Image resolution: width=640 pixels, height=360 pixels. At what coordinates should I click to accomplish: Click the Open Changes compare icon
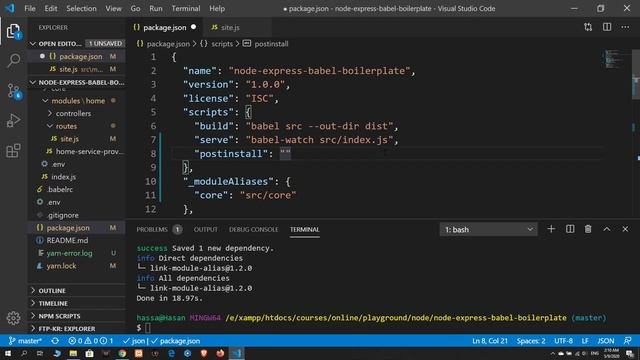588,27
